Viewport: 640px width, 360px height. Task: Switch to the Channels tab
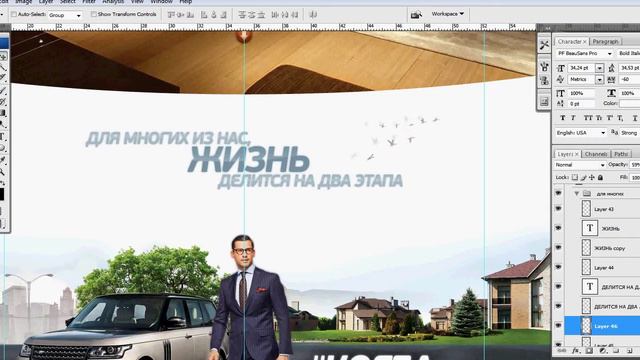[x=596, y=154]
